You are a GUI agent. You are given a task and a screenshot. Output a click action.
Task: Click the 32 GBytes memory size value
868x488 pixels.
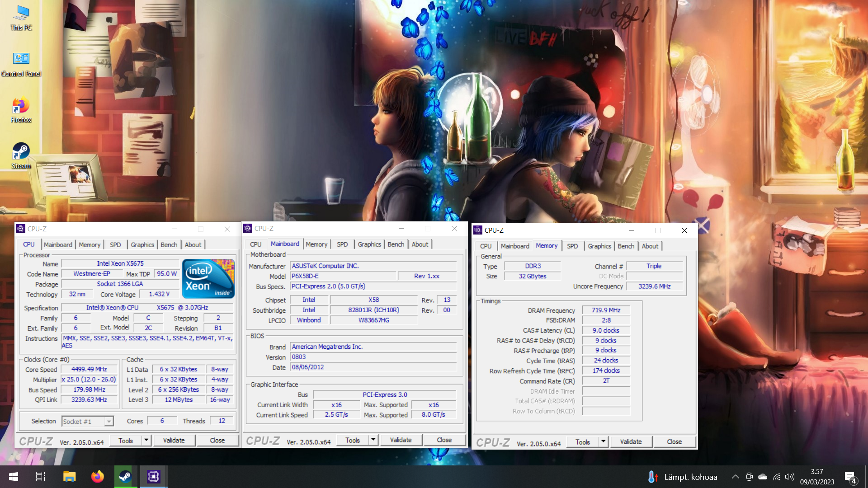point(533,276)
